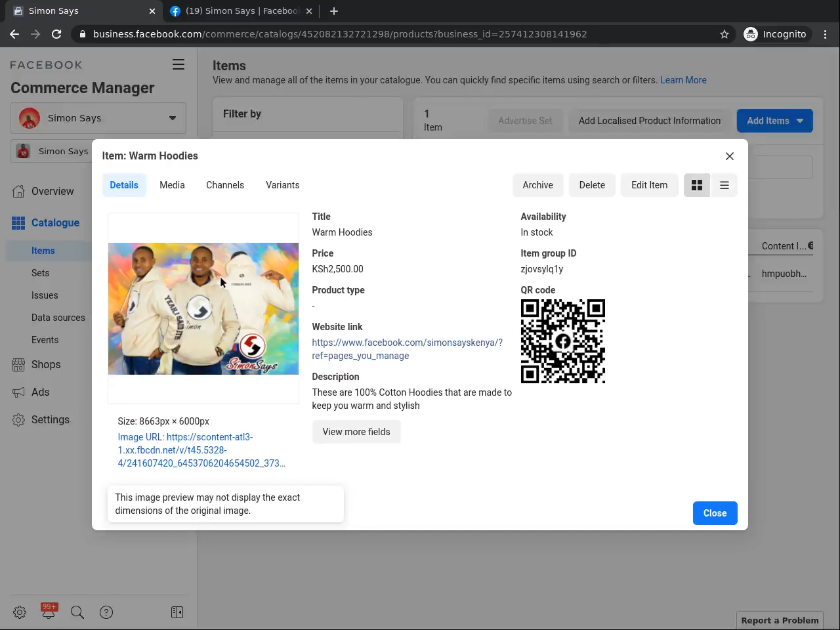Viewport: 840px width, 630px height.
Task: Reload the browser page
Action: pyautogui.click(x=56, y=34)
